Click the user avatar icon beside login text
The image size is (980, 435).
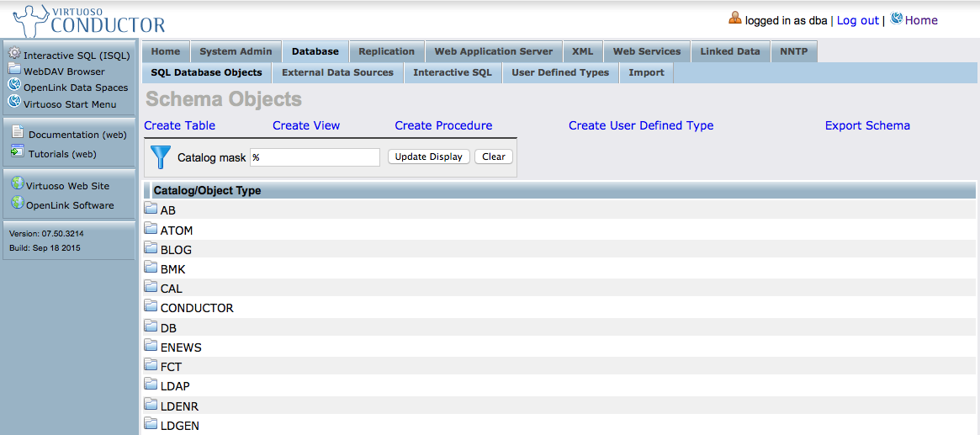point(735,19)
